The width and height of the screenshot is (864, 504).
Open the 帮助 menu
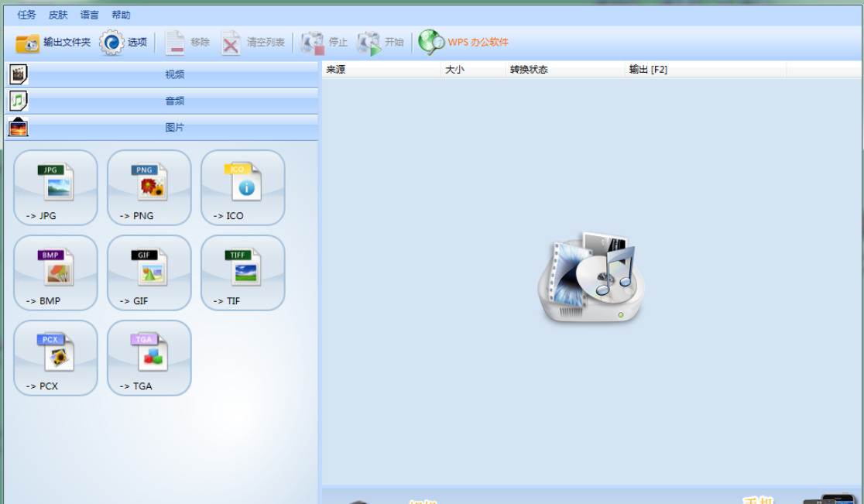click(x=121, y=15)
